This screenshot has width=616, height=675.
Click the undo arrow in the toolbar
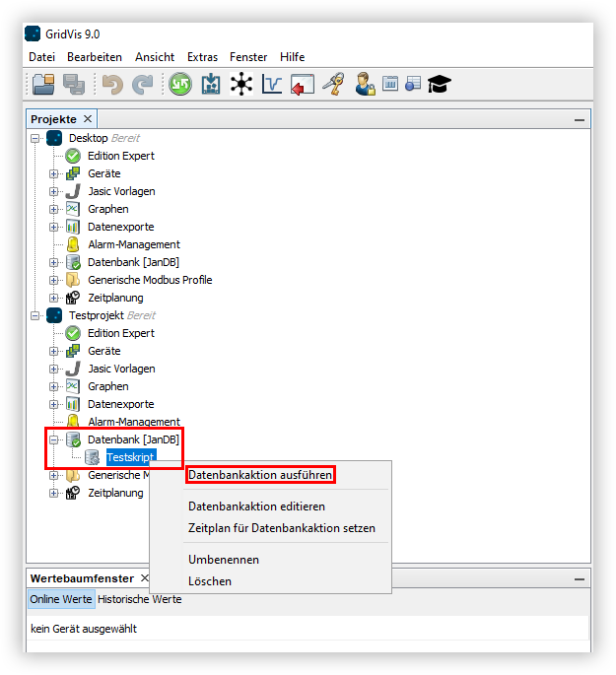[x=112, y=85]
